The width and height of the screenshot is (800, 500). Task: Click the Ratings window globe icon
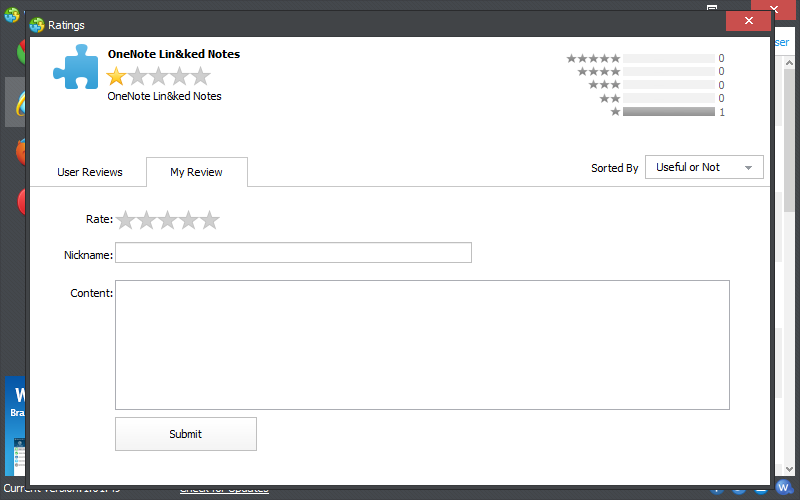[37, 24]
